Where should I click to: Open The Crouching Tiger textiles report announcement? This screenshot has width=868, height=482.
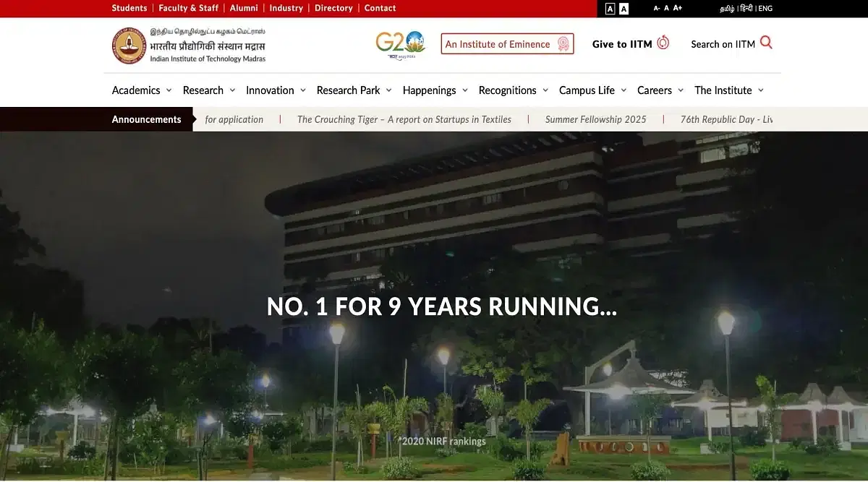click(x=404, y=119)
